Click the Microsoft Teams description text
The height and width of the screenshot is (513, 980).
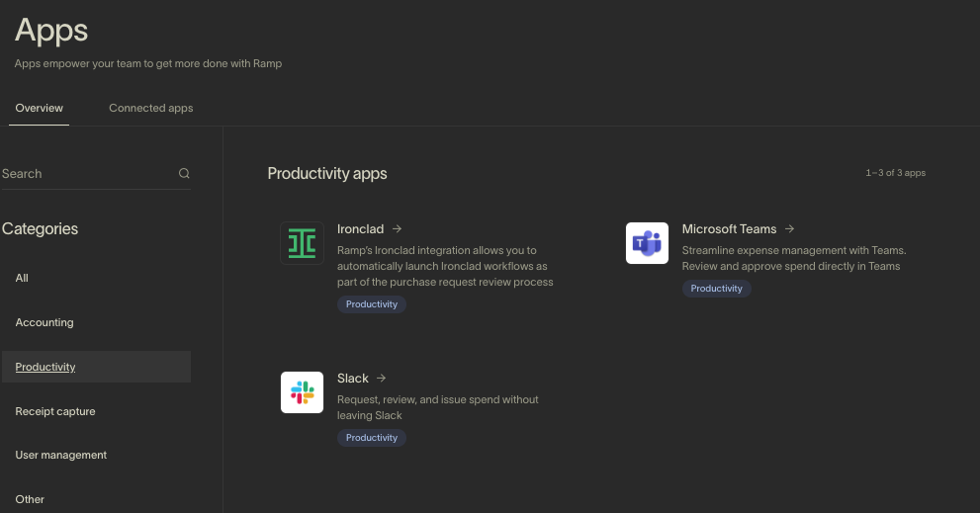click(x=794, y=258)
